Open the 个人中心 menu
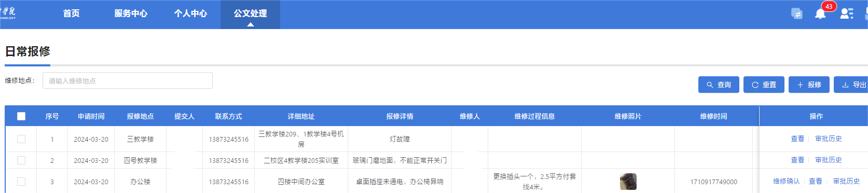The width and height of the screenshot is (868, 193). pos(190,13)
